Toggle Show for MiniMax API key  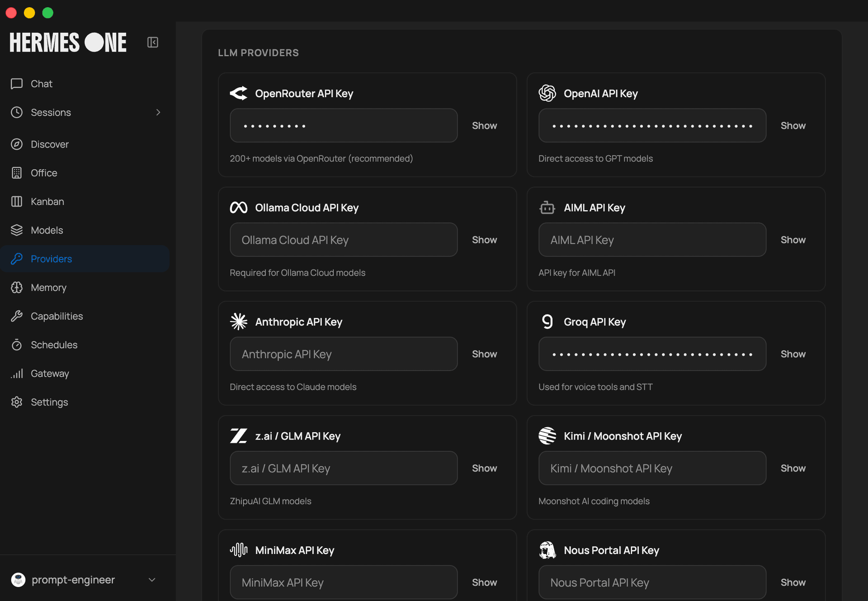pos(484,582)
